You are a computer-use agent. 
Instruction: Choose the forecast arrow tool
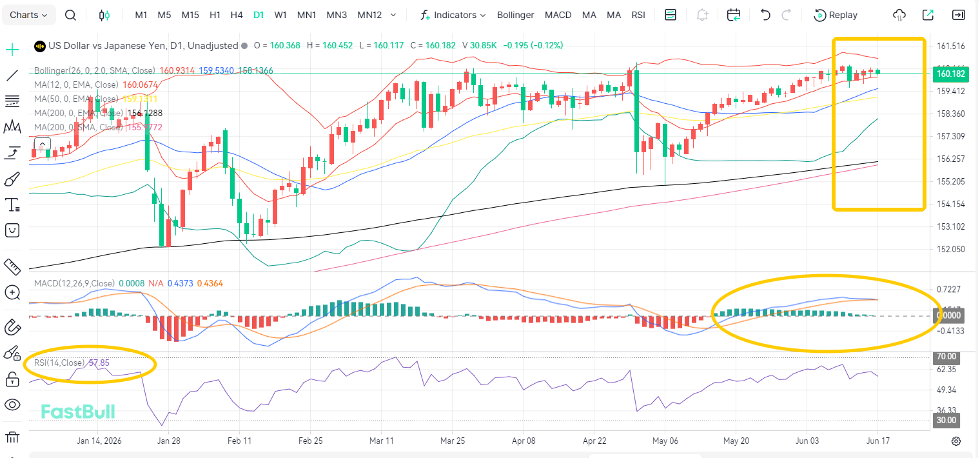(x=12, y=153)
